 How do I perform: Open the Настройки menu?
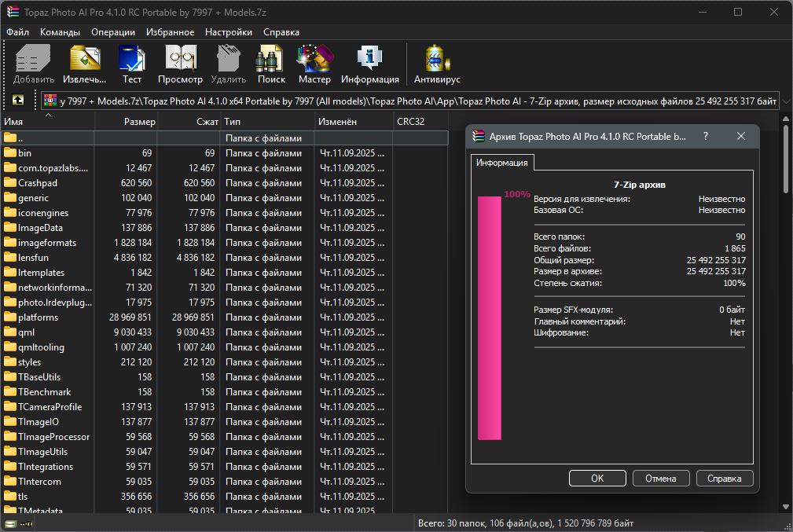click(x=229, y=32)
